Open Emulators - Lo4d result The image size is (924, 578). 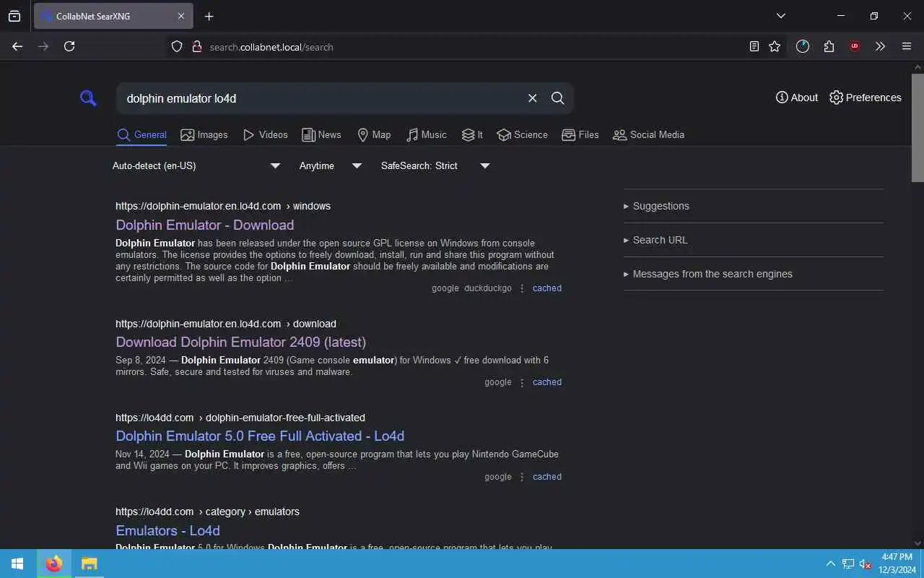[x=167, y=530]
